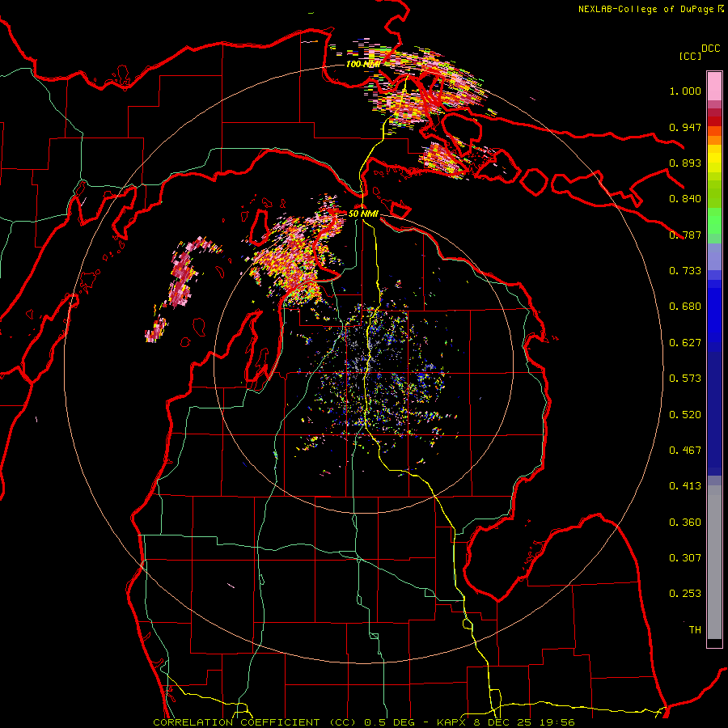The image size is (728, 728).
Task: Click the DCC label above the color bar
Action: (x=710, y=49)
